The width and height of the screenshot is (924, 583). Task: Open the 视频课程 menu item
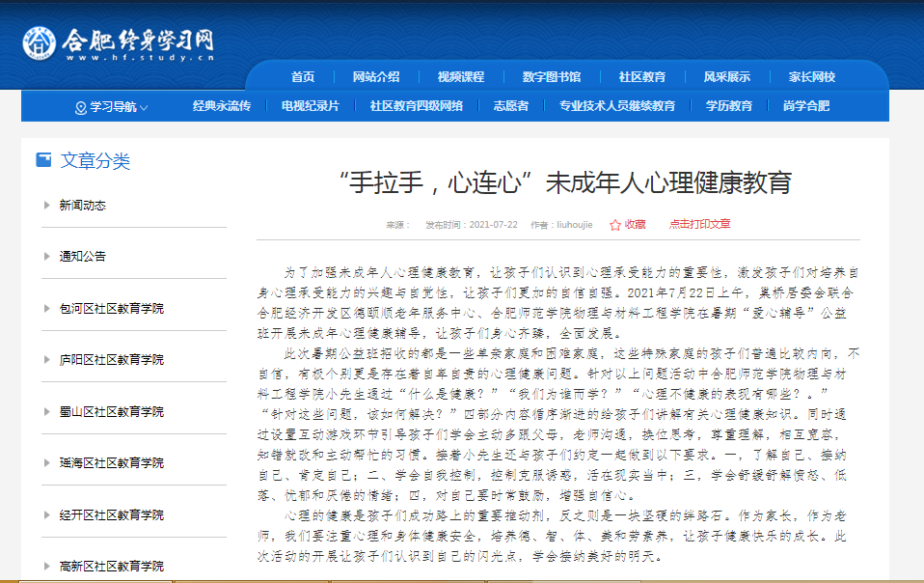[460, 77]
